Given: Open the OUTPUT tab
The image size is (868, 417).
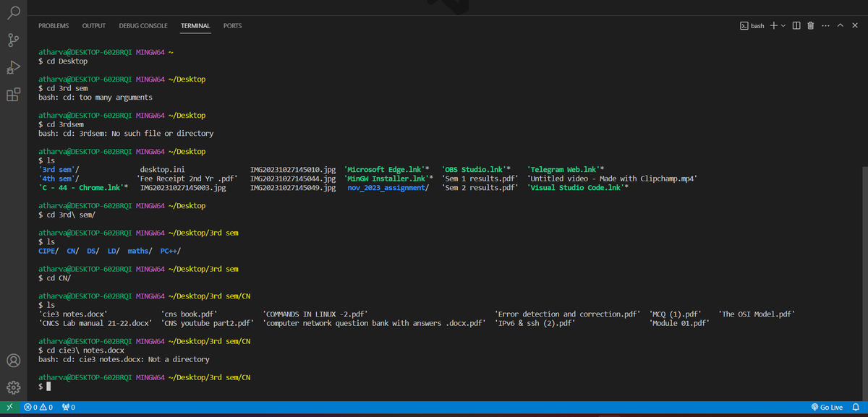Looking at the screenshot, I should (93, 25).
